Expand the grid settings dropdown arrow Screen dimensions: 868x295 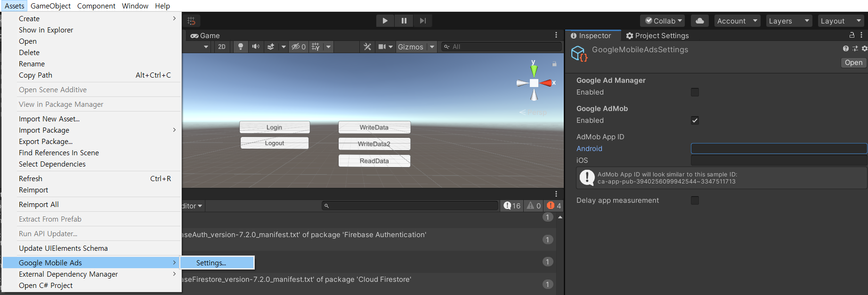pos(329,47)
